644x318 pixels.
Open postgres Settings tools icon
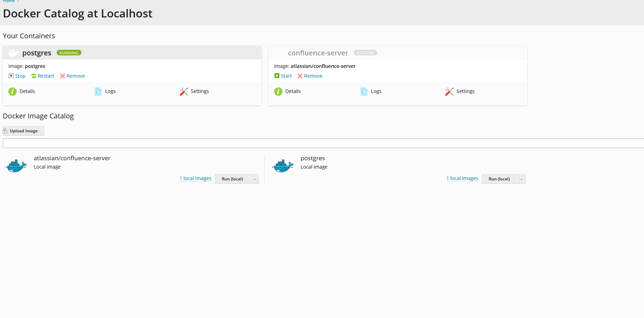pos(184,91)
